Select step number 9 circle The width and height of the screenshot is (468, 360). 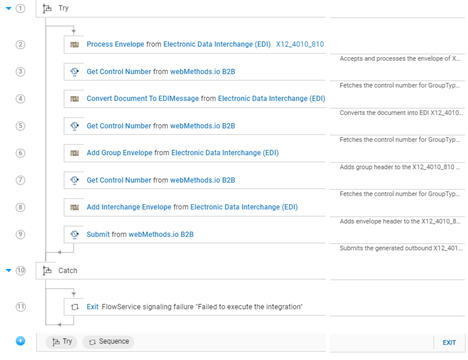[20, 234]
